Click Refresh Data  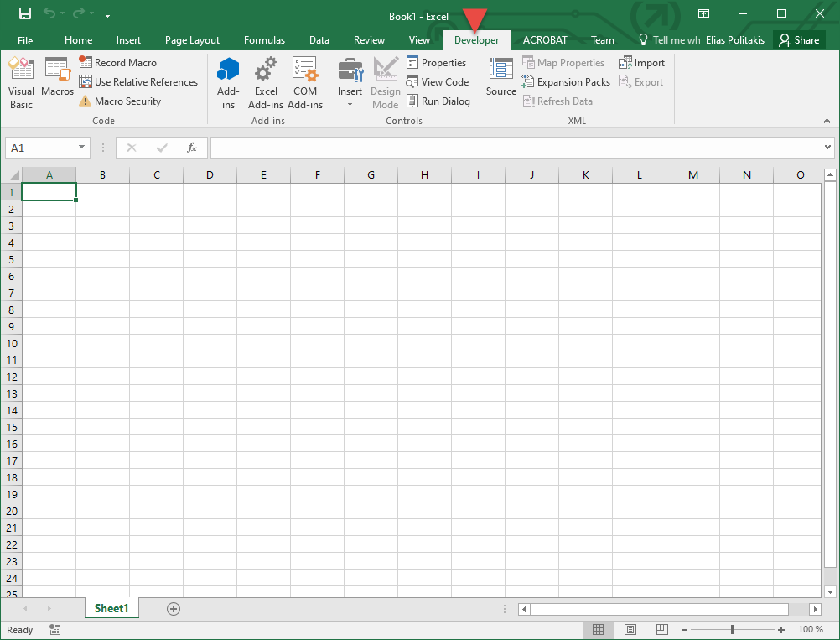557,101
